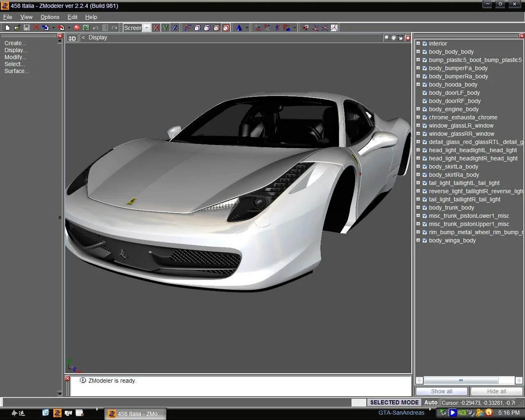
Task: Uncheck body_bumperFa_body checkbox
Action: coord(425,68)
